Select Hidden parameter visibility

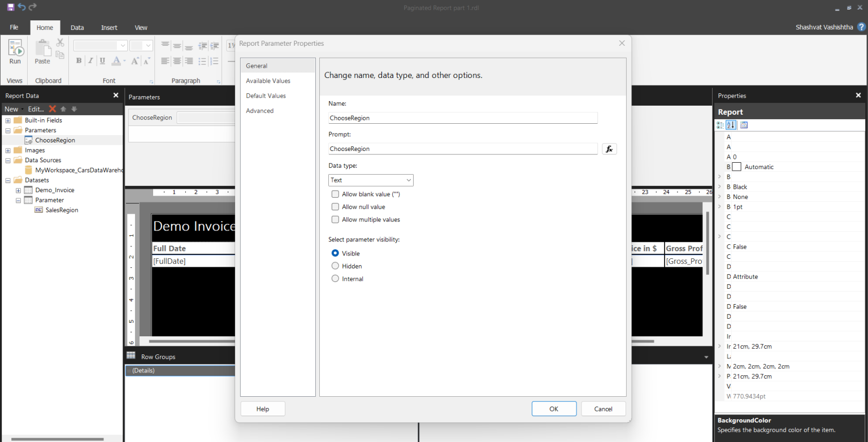pos(335,266)
